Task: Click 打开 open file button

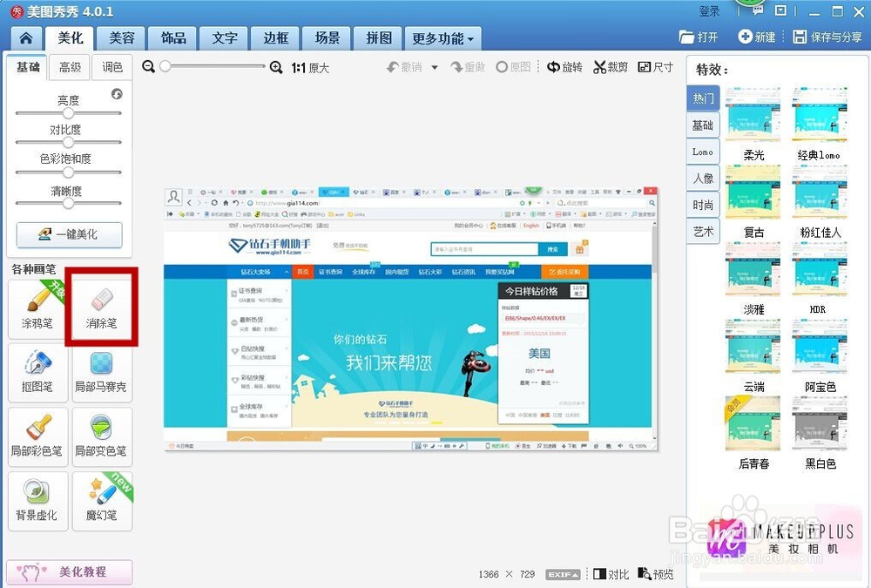Action: pyautogui.click(x=699, y=37)
